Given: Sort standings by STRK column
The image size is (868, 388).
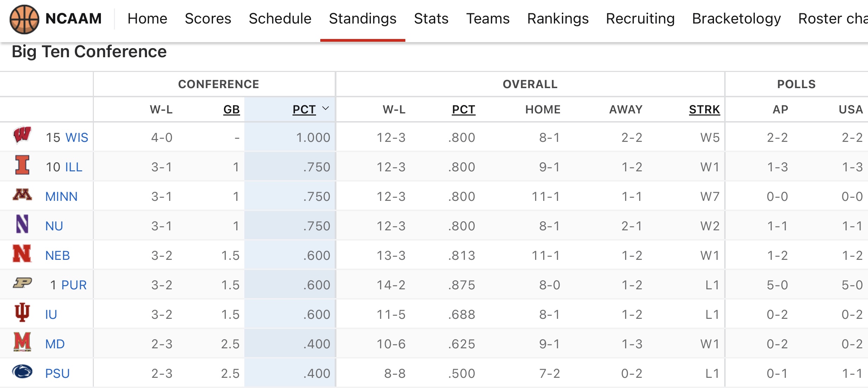Looking at the screenshot, I should 704,110.
